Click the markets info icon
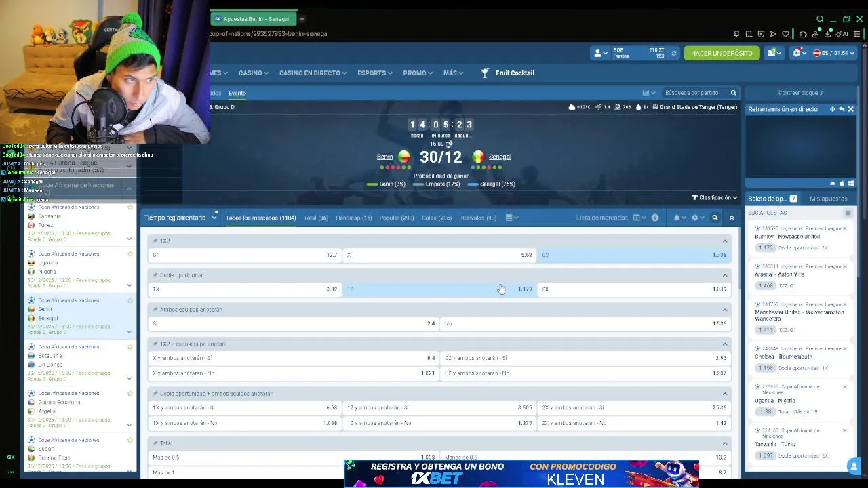 click(x=655, y=218)
